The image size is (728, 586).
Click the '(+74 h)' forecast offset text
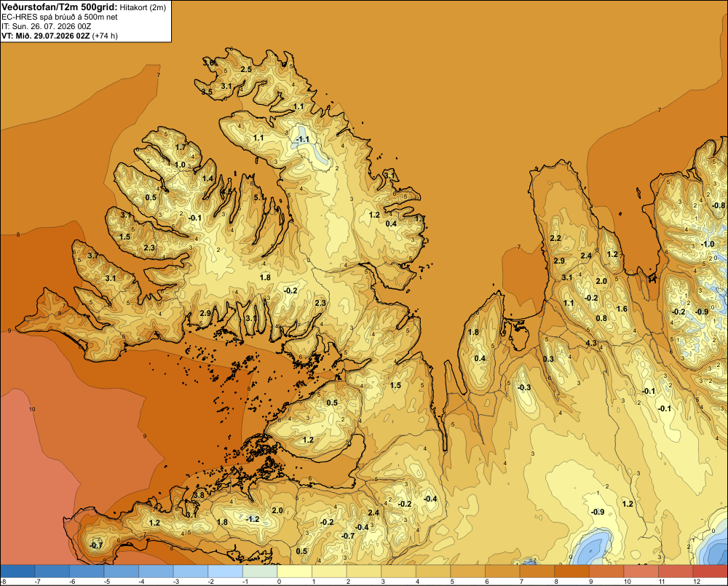[x=105, y=36]
